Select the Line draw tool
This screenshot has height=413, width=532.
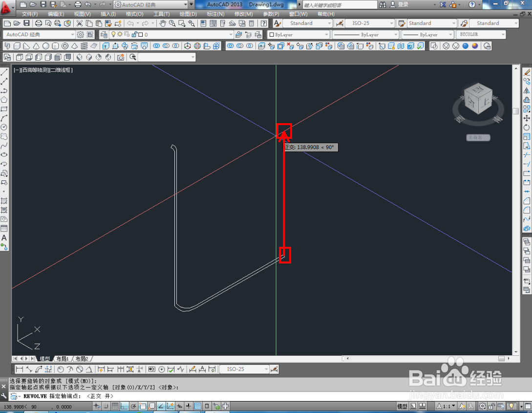4,72
